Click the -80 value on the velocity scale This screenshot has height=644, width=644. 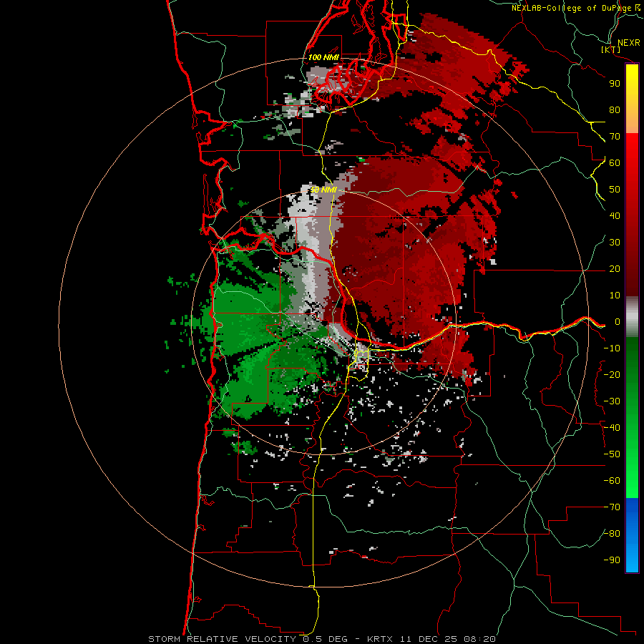[x=612, y=534]
